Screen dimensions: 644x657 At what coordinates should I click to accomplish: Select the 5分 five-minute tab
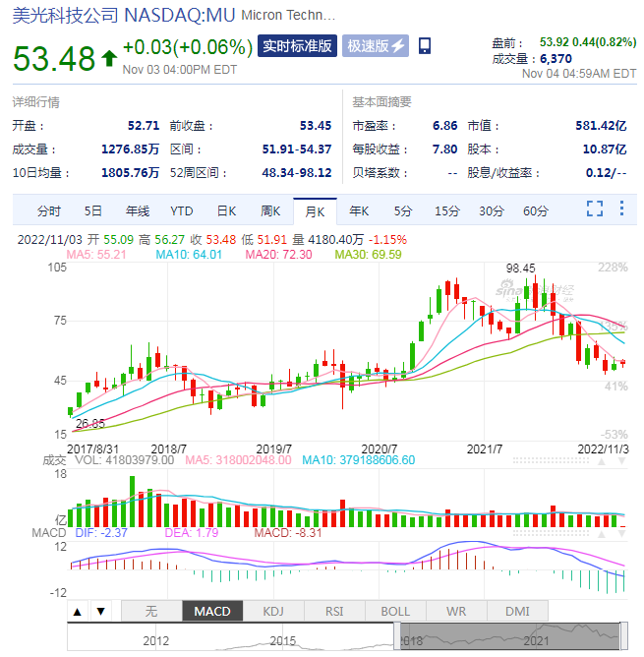tap(403, 211)
